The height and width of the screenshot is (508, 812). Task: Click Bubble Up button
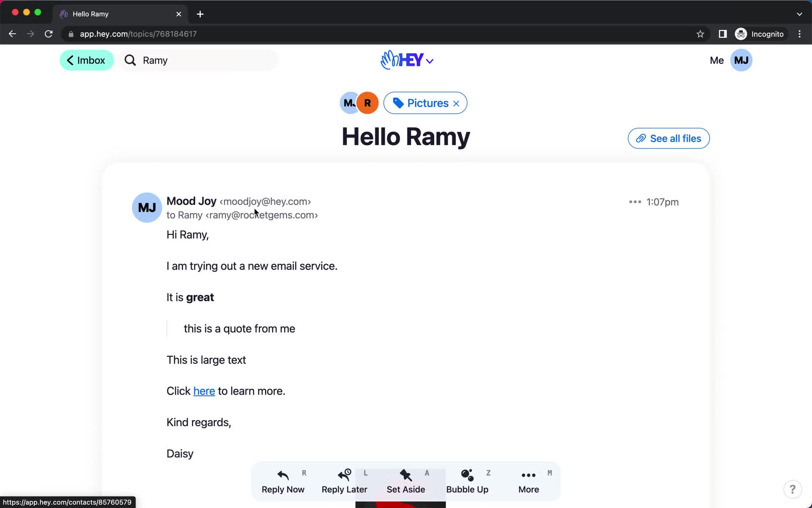[467, 482]
